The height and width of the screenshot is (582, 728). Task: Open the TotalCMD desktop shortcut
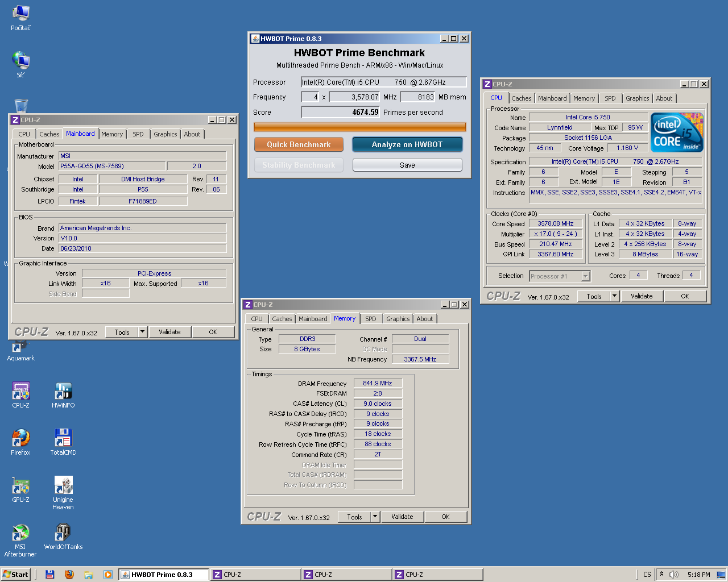tap(63, 443)
